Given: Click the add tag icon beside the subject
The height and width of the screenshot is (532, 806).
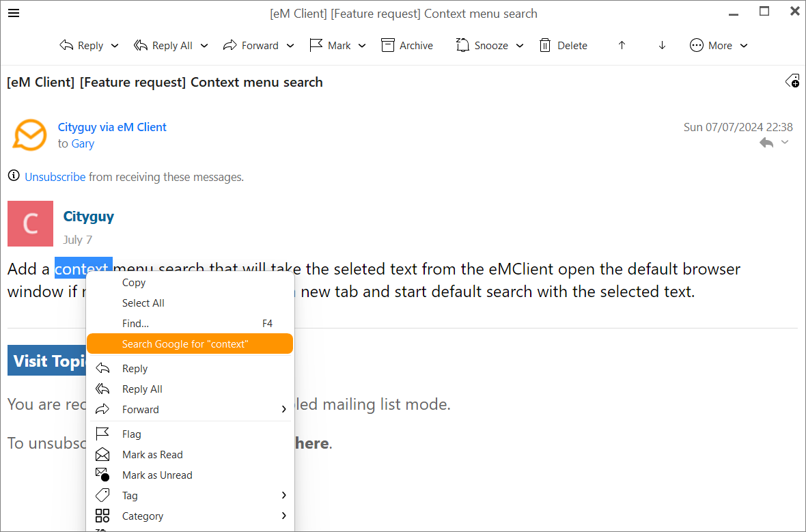Looking at the screenshot, I should click(x=792, y=81).
